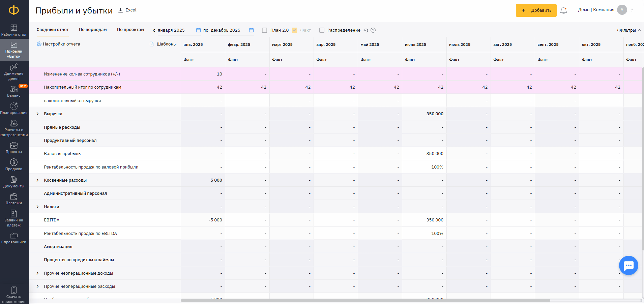This screenshot has height=304, width=644.
Task: Open the start date calendar picker
Action: (x=198, y=30)
